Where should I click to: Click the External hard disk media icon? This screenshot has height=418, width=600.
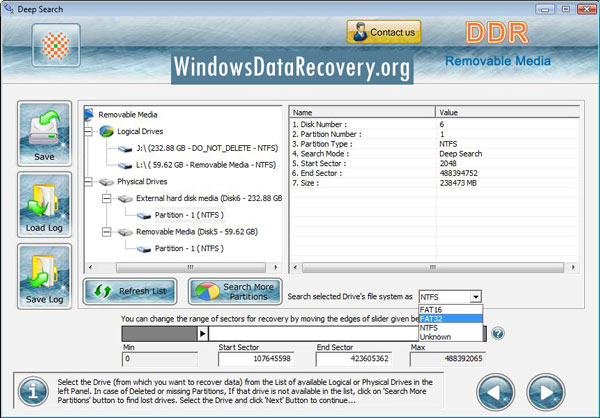click(125, 199)
